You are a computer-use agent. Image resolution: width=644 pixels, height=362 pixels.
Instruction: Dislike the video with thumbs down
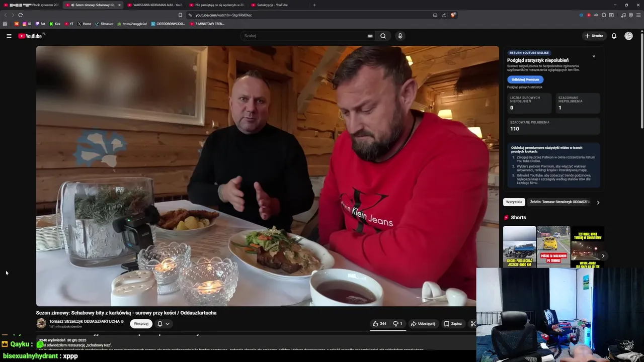click(397, 324)
